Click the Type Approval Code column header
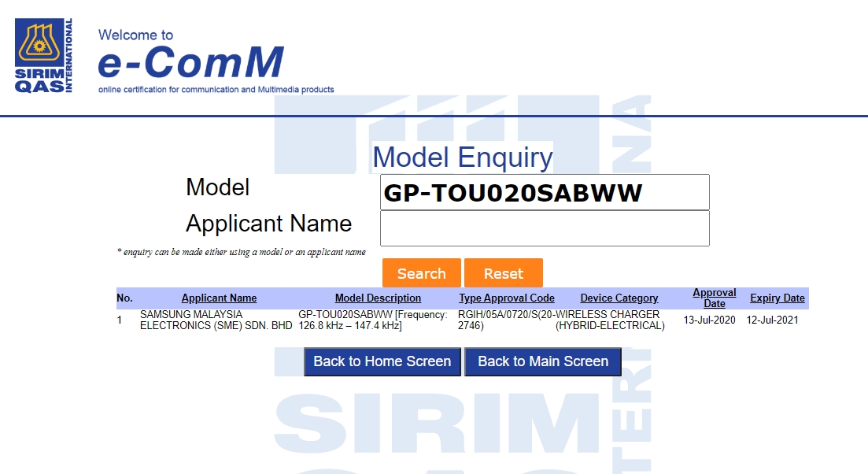This screenshot has height=474, width=868. (x=507, y=298)
